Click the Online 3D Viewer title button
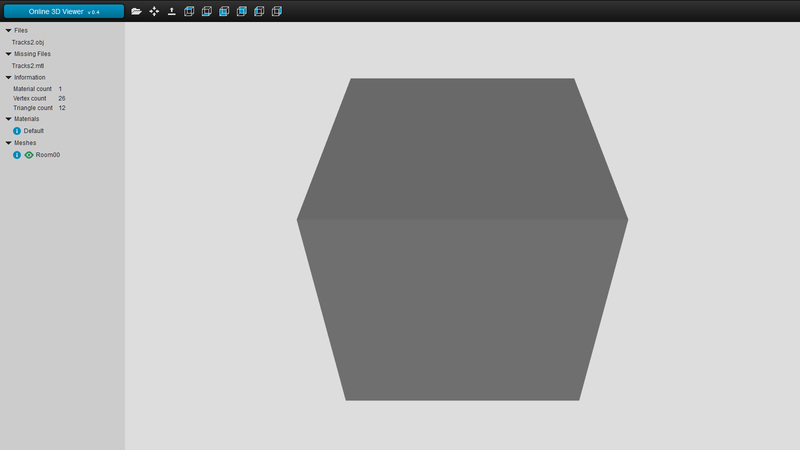This screenshot has width=800, height=450. (x=63, y=11)
